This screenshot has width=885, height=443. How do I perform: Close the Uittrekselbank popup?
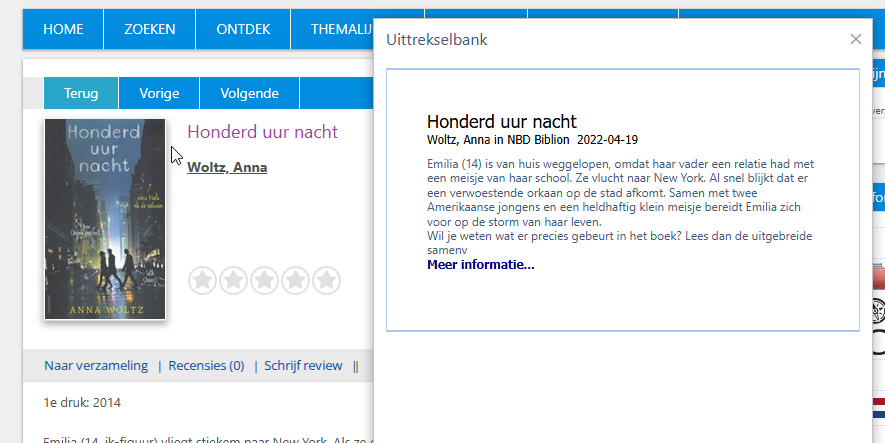(855, 39)
